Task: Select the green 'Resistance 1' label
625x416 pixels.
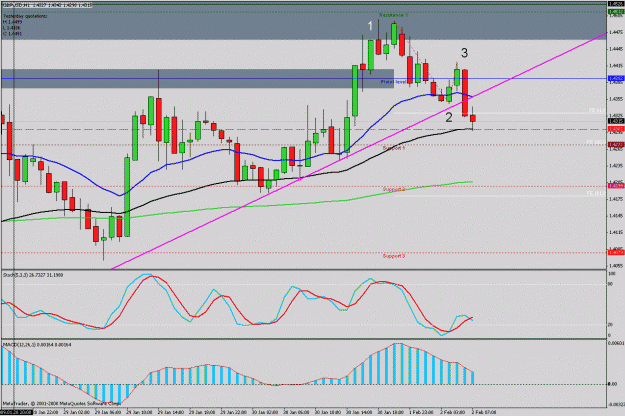Action: pos(393,15)
